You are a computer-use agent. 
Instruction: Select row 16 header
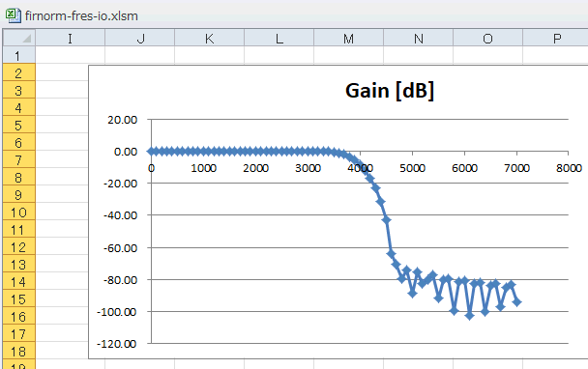pos(18,316)
